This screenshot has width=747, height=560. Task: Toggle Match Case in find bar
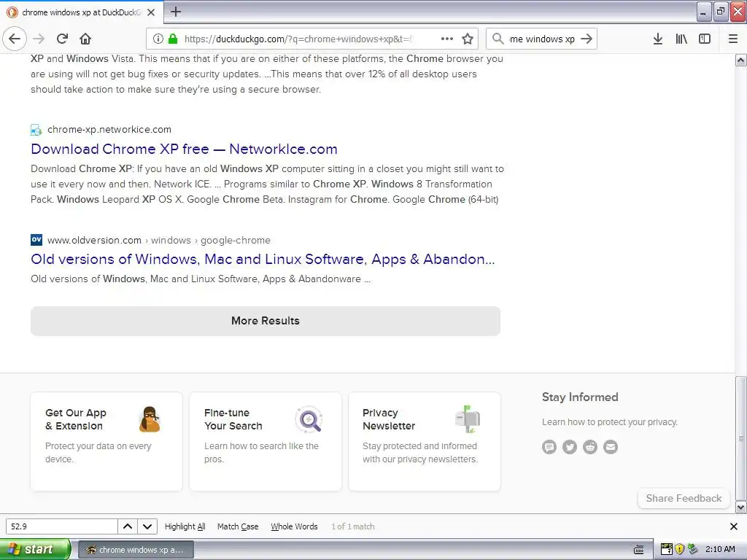(x=238, y=526)
